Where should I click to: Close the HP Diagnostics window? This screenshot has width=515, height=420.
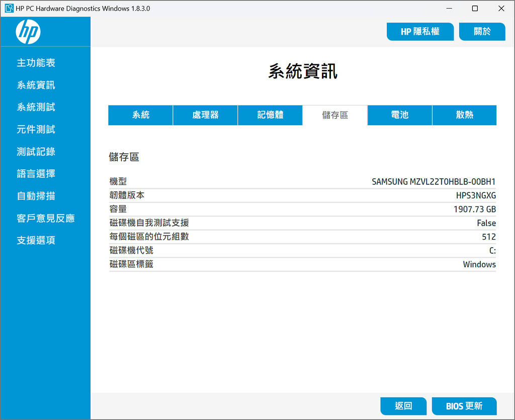tap(501, 8)
